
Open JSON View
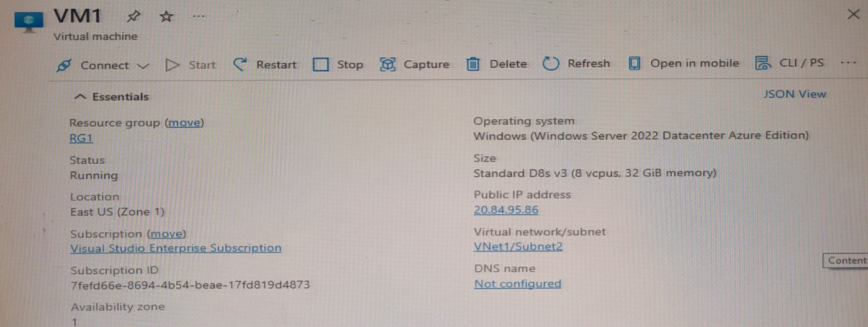(x=795, y=94)
